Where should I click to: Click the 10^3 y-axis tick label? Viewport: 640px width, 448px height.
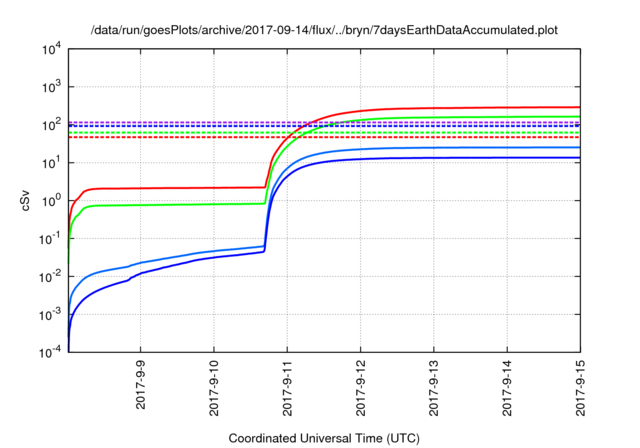click(49, 87)
